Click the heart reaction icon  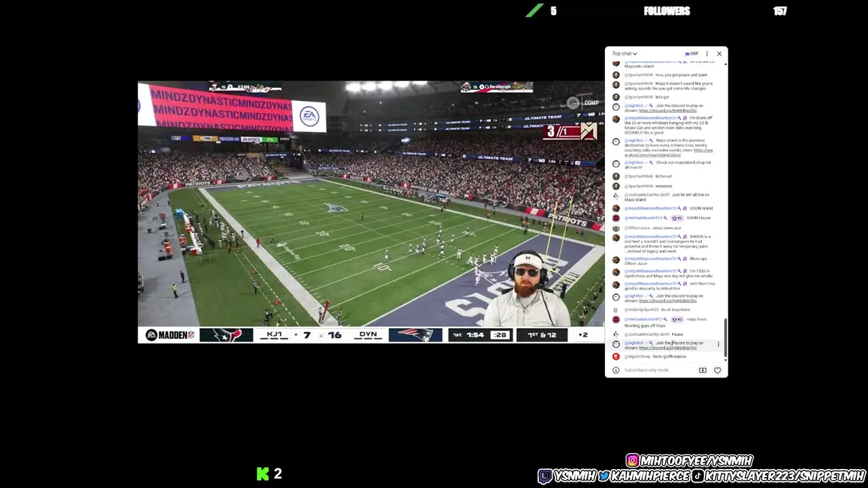click(x=717, y=370)
